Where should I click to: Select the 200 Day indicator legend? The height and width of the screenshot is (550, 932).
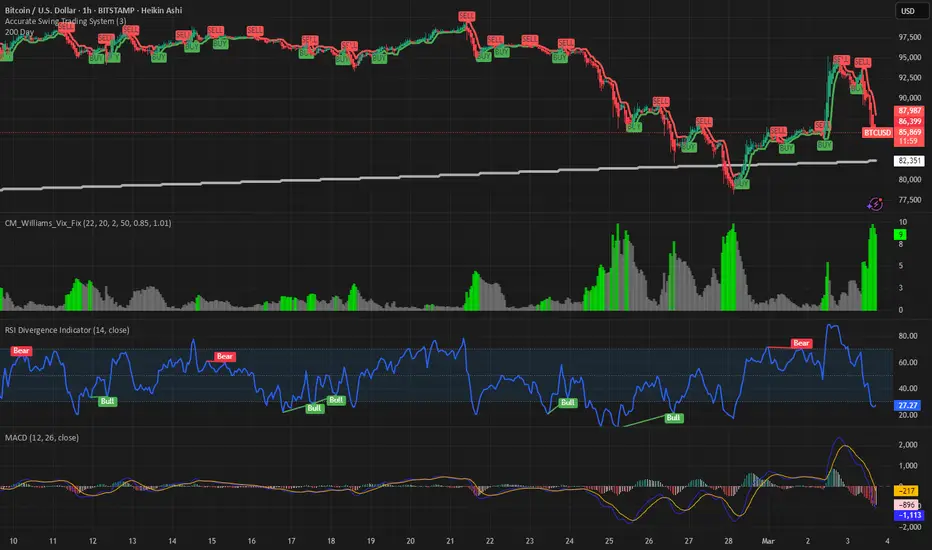tap(19, 32)
